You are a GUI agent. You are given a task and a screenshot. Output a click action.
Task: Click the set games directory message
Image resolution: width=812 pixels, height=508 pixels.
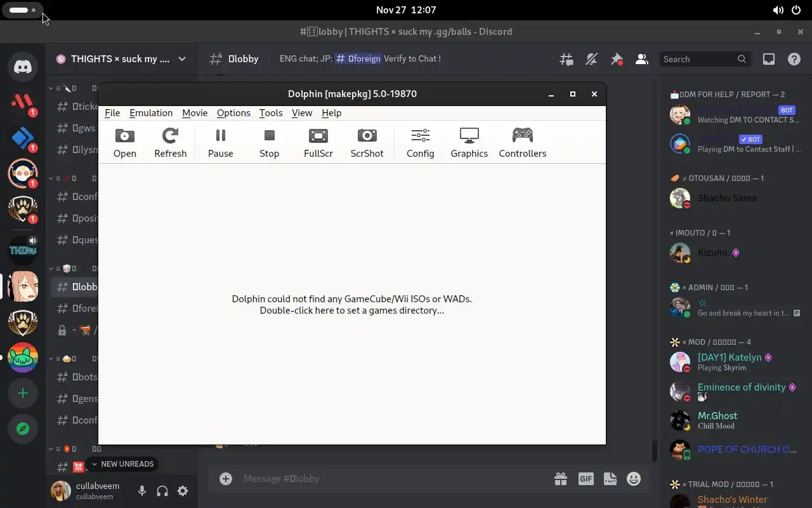click(x=352, y=305)
